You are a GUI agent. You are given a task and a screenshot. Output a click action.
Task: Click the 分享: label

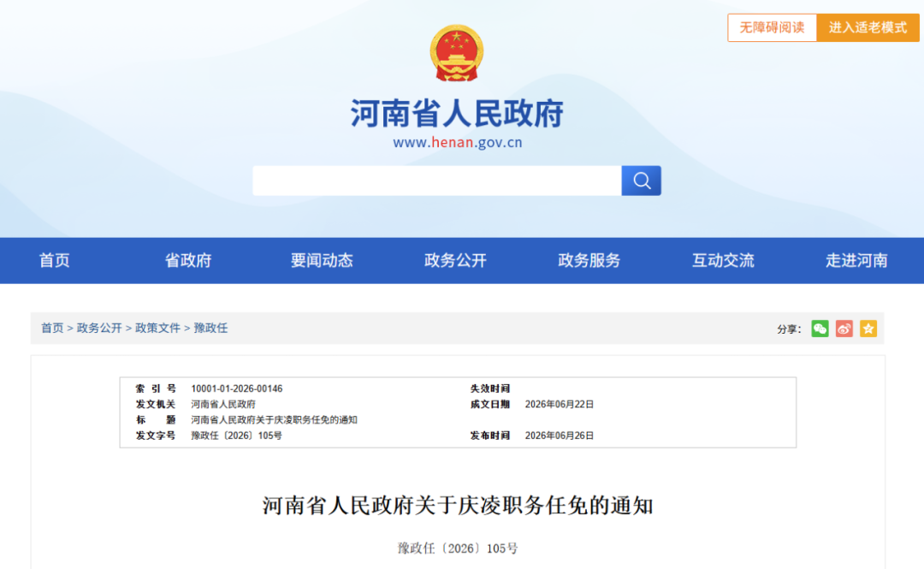point(789,329)
